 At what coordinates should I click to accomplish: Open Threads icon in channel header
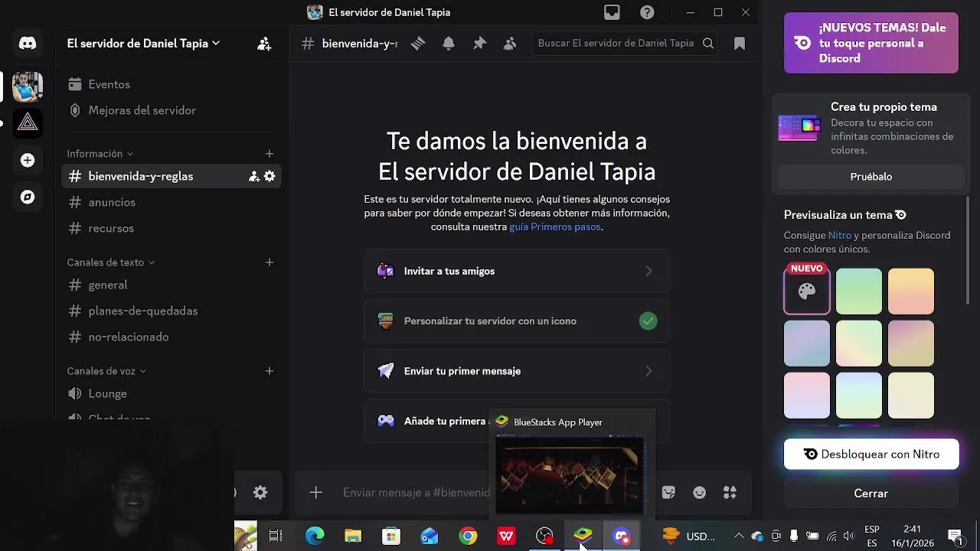pos(418,44)
